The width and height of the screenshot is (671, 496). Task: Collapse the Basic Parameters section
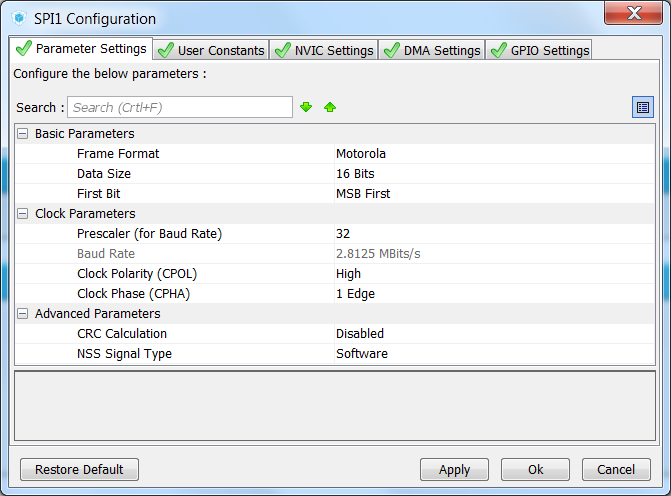tap(22, 134)
